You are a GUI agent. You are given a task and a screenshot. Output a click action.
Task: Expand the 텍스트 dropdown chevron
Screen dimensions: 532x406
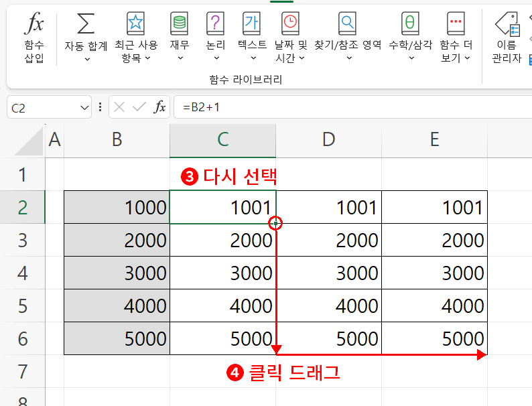click(253, 58)
